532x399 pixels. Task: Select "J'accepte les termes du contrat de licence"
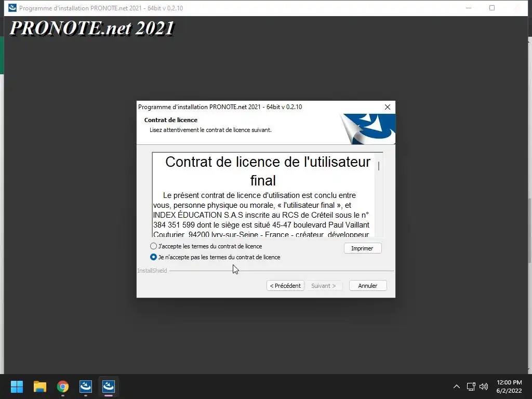coord(153,246)
